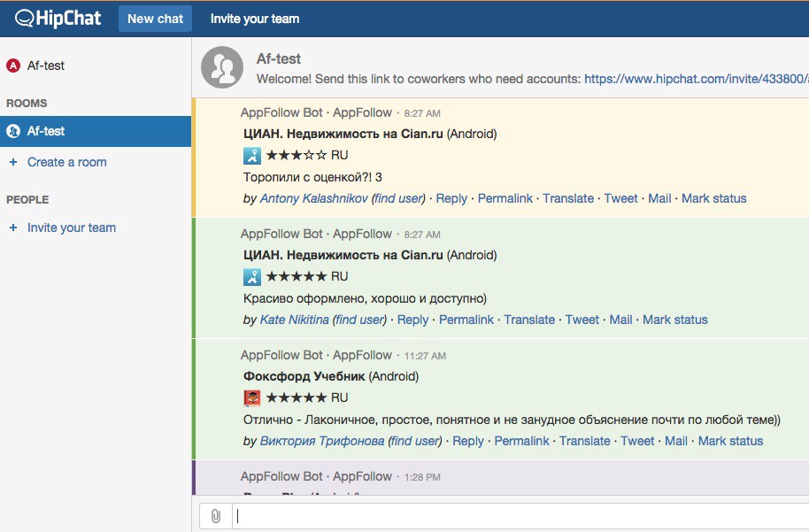Click Reply on Kate Nikitina's review

[x=412, y=320]
